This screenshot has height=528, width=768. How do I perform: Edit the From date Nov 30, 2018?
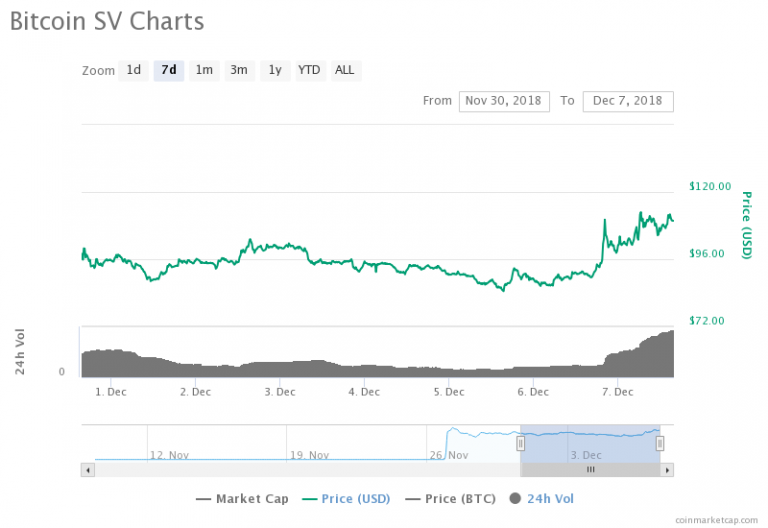(504, 101)
